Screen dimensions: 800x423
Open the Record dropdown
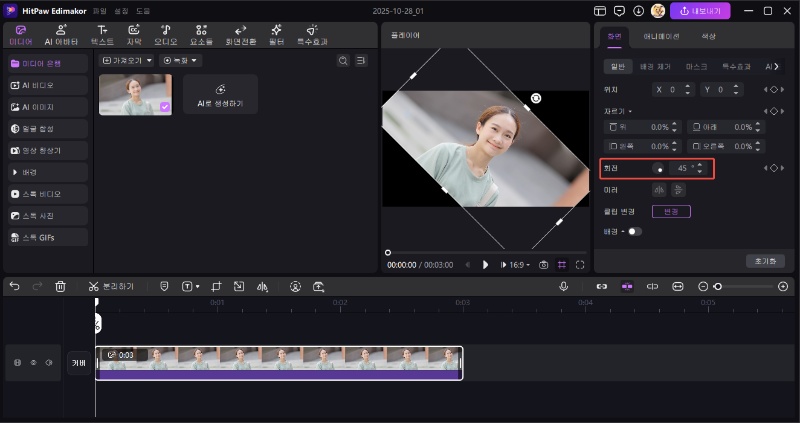[x=180, y=61]
